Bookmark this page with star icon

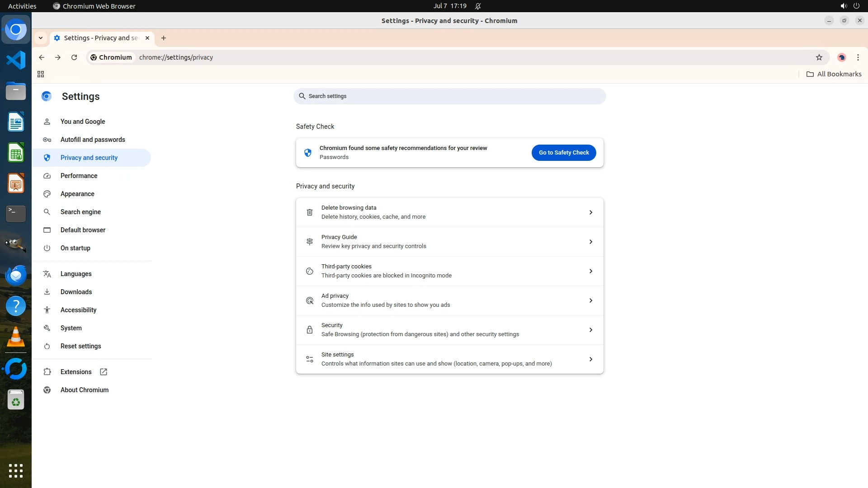point(819,57)
